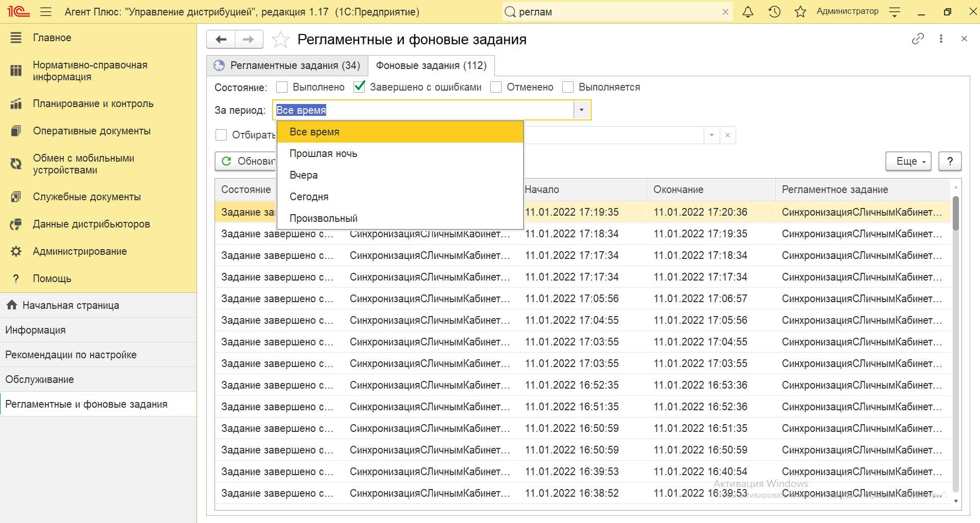
Task: Get link to this form
Action: click(x=918, y=39)
